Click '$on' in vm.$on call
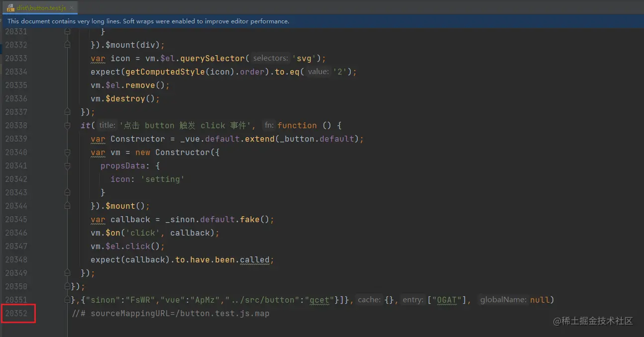This screenshot has height=337, width=644. (113, 233)
